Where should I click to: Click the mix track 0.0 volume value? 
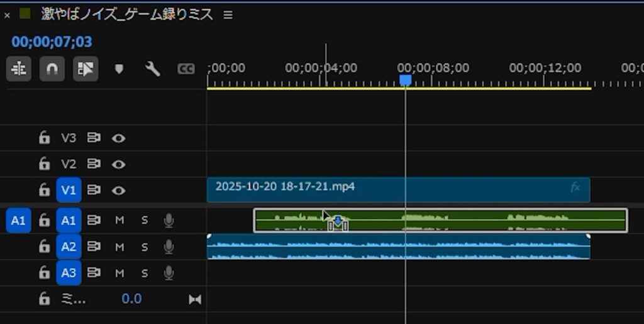tap(131, 299)
